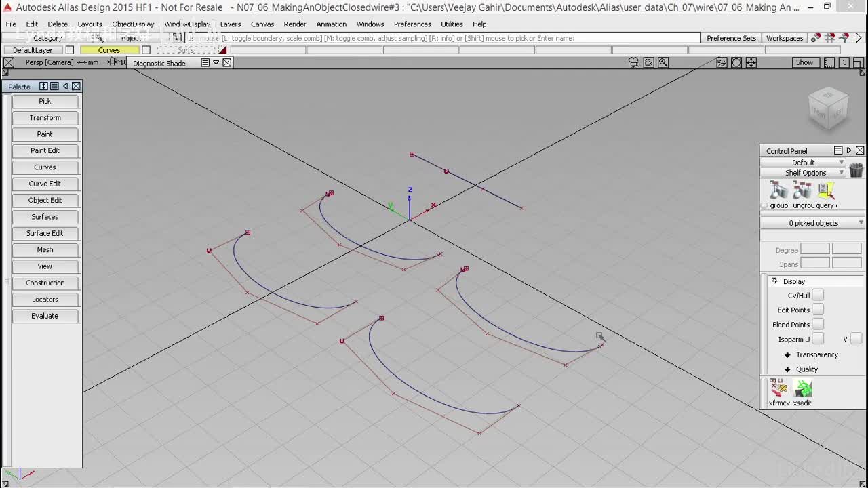
Task: Select the query edit shelf tool
Action: pos(825,190)
